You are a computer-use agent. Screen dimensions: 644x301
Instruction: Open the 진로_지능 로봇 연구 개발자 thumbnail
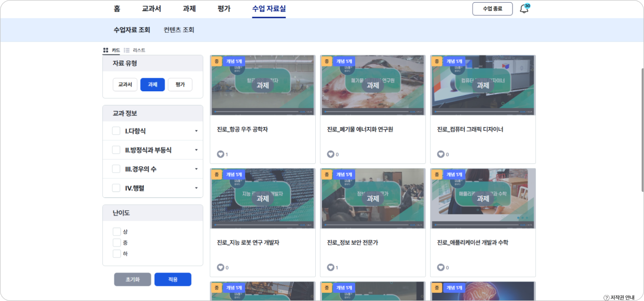tap(263, 198)
